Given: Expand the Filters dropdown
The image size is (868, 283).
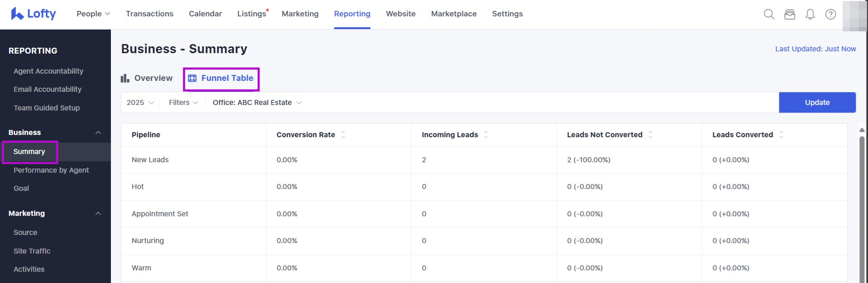Looking at the screenshot, I should coord(183,103).
